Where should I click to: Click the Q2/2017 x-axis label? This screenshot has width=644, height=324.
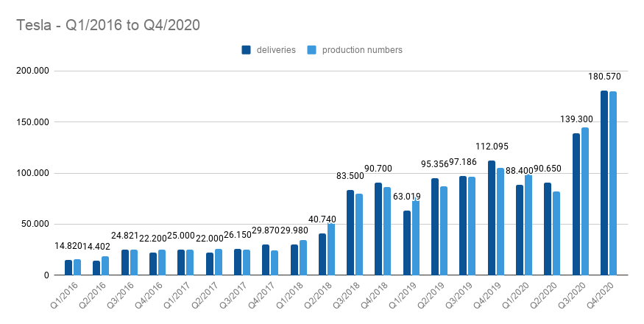click(x=206, y=295)
